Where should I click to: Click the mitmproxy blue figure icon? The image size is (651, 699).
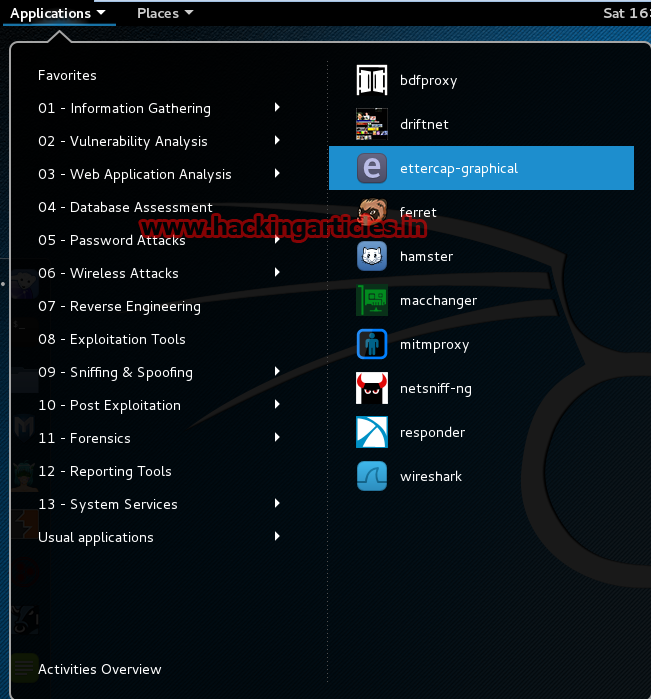372,344
